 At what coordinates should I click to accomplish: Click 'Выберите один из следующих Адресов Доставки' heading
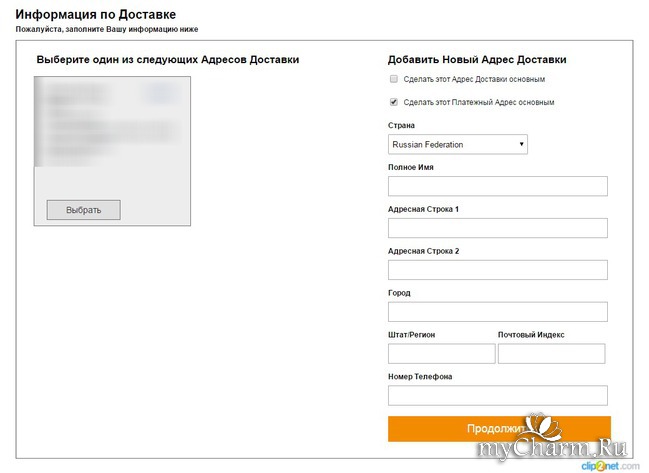pyautogui.click(x=167, y=59)
